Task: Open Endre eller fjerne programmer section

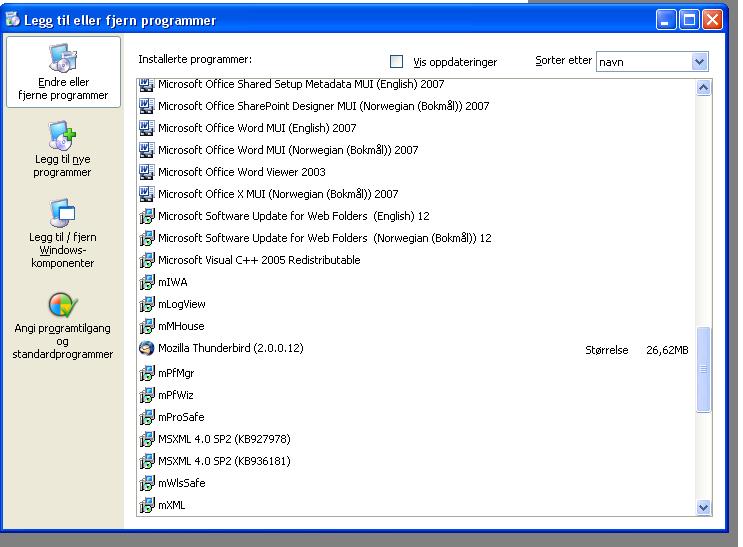Action: pyautogui.click(x=63, y=72)
